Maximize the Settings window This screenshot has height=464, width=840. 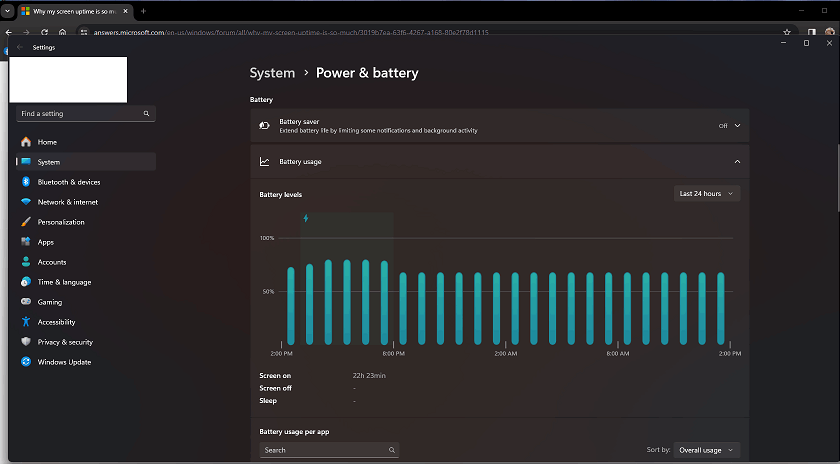(x=806, y=43)
